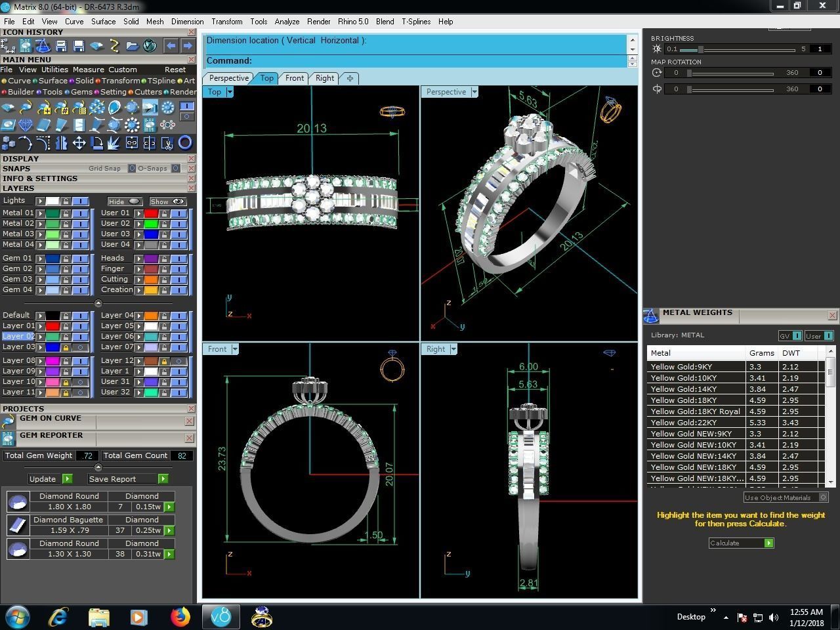This screenshot has width=840, height=630.
Task: Select the mirror symmetry tool icon
Action: 62,143
